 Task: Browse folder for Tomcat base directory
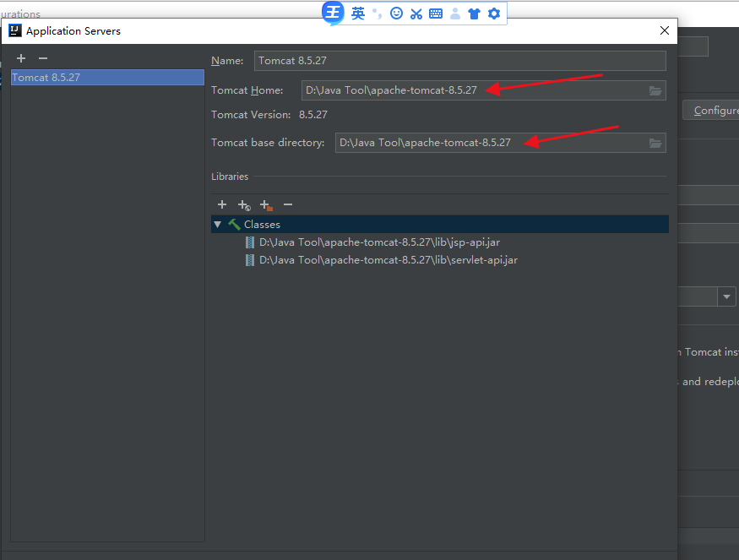tap(655, 143)
